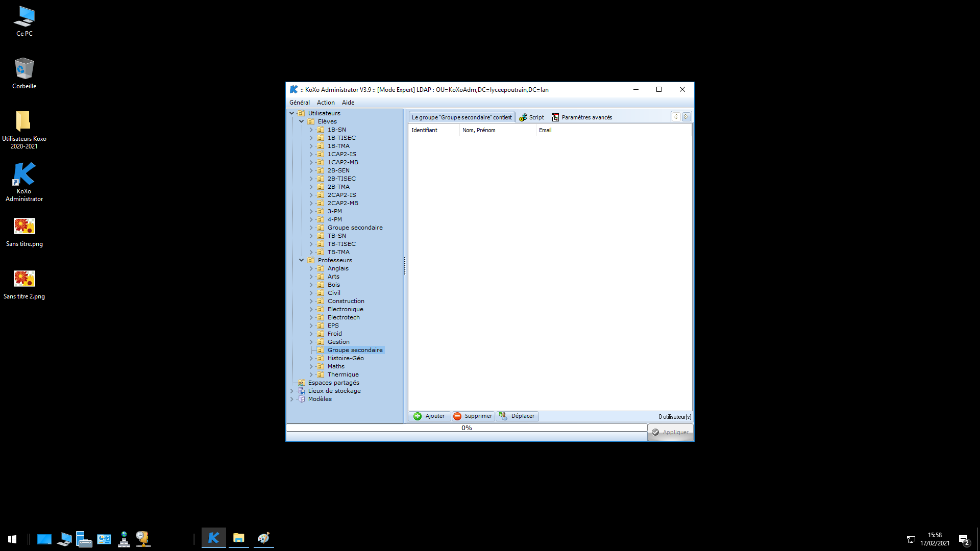
Task: Select the 'Le groupe Groupe secondaire contient' tab
Action: [461, 117]
